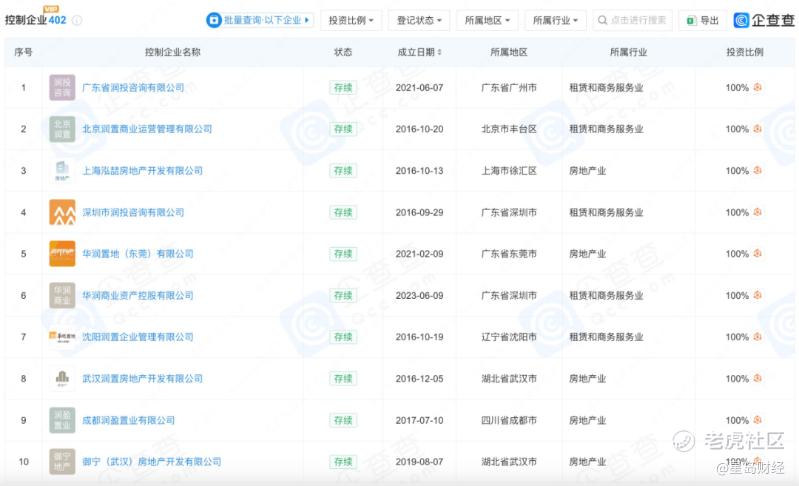Viewport: 799px width, 486px height.
Task: Click the 企查查 logo
Action: coord(764,20)
